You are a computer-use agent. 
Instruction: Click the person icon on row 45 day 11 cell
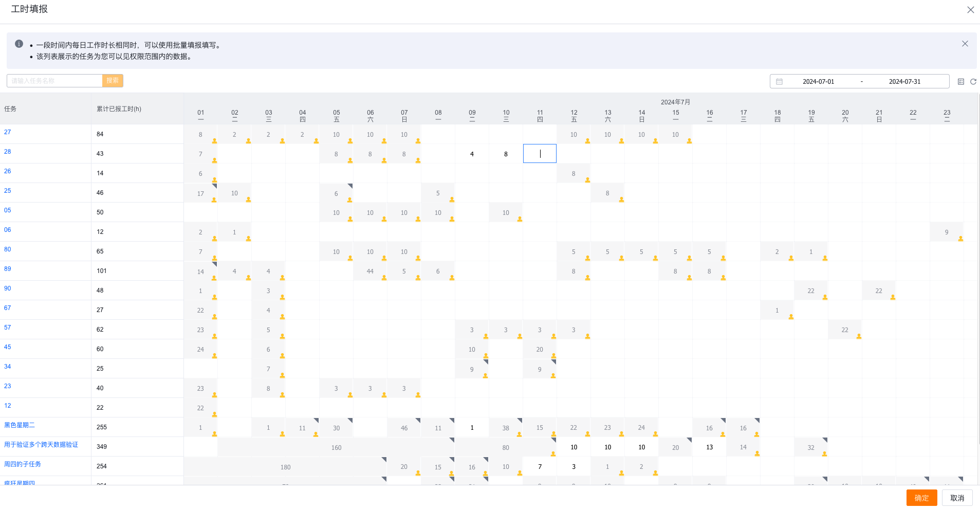click(553, 356)
